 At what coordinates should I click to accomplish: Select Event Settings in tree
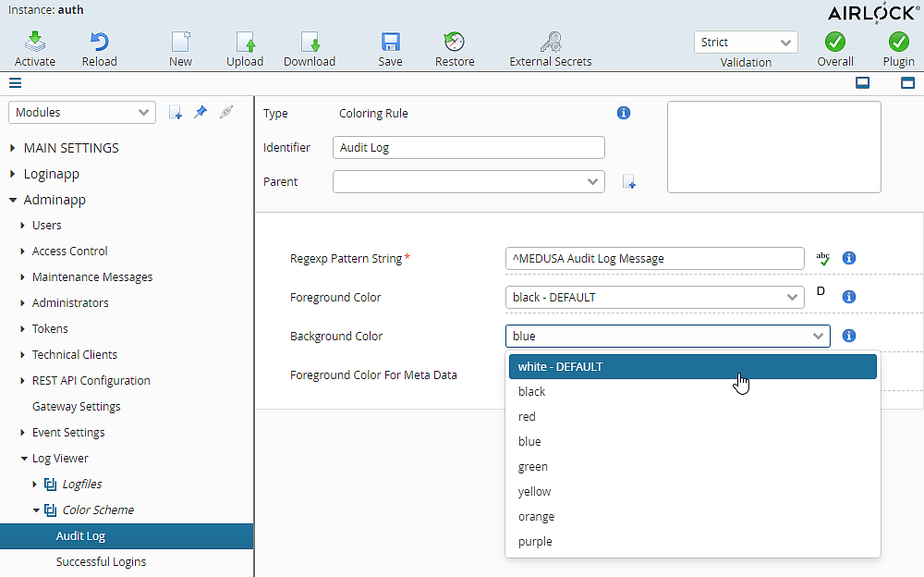click(x=68, y=433)
